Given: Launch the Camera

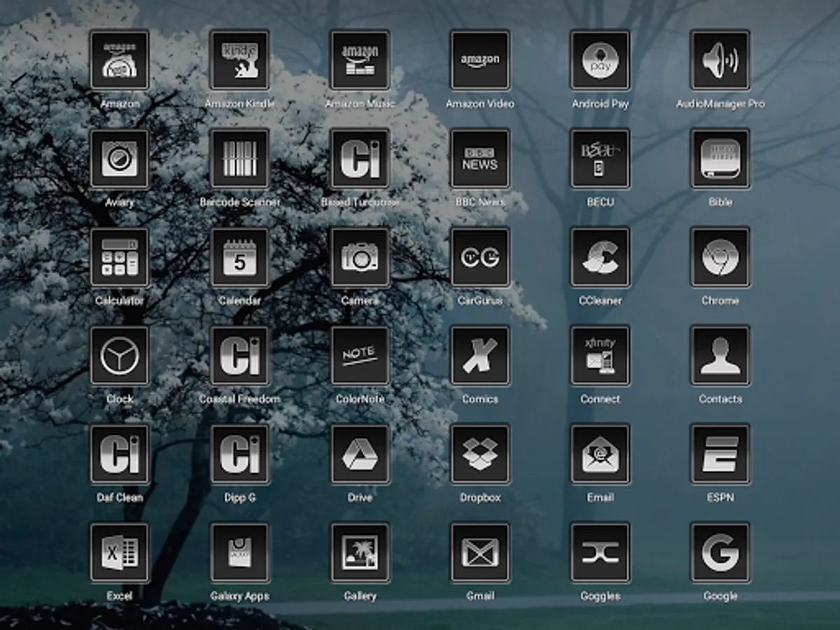Looking at the screenshot, I should [x=360, y=258].
